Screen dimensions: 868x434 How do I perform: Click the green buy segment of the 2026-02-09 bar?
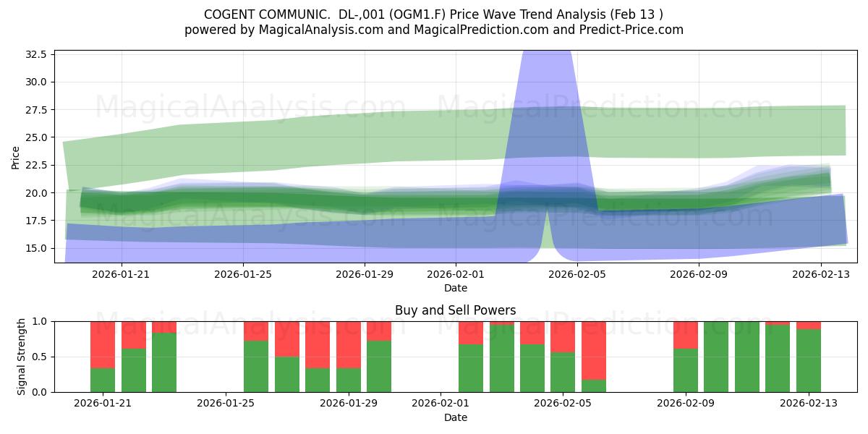pos(686,370)
